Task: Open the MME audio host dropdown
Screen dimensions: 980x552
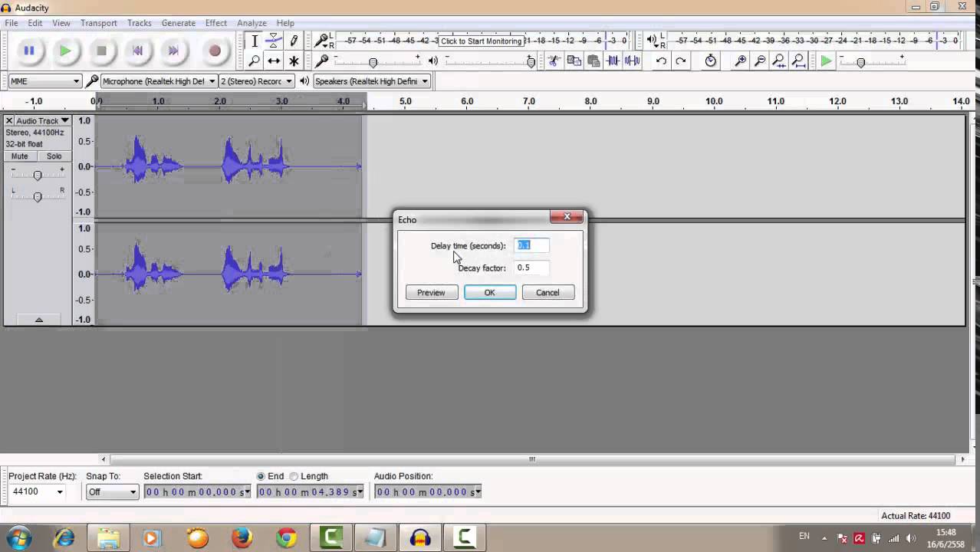Action: (x=44, y=81)
